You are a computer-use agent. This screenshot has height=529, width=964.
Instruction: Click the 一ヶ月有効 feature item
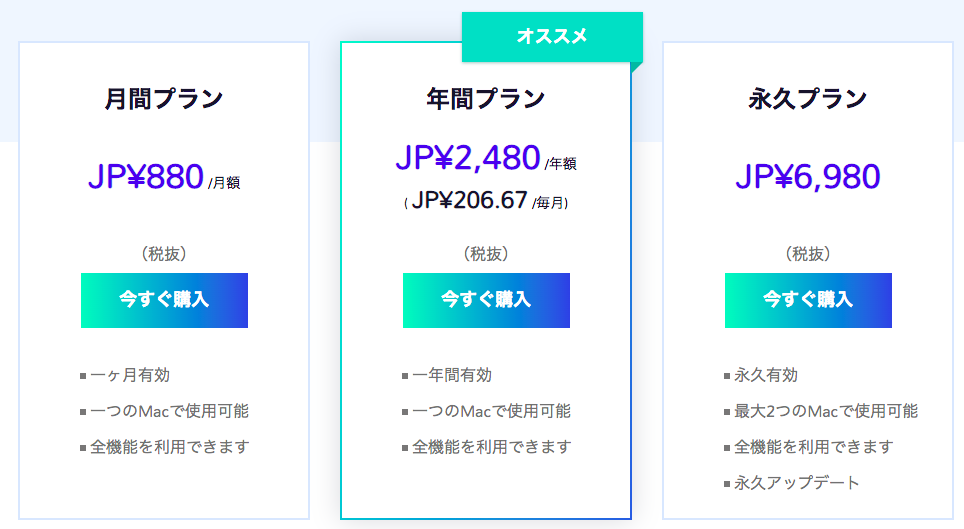(x=130, y=375)
